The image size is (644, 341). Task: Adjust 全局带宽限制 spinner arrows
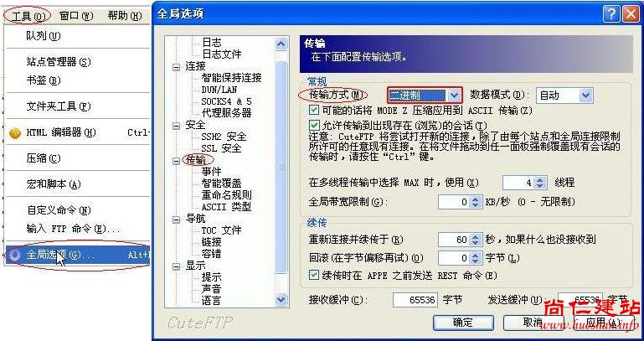point(475,202)
